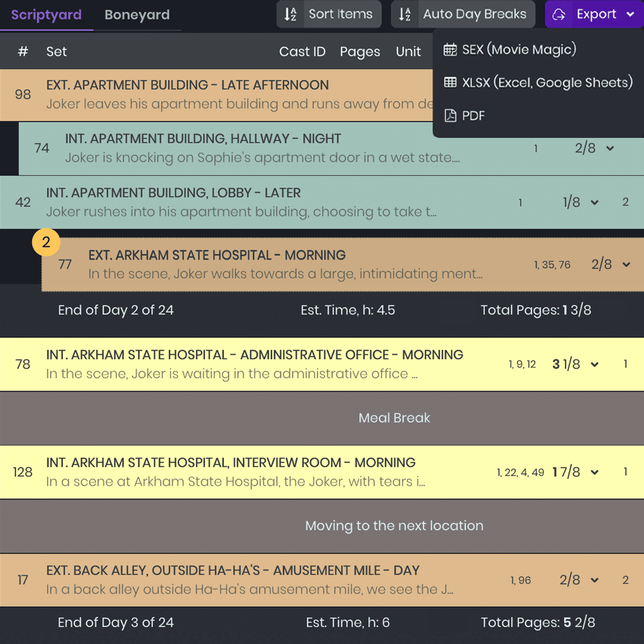The width and height of the screenshot is (644, 644).
Task: Click the sort icon inside Sort Items
Action: click(290, 14)
